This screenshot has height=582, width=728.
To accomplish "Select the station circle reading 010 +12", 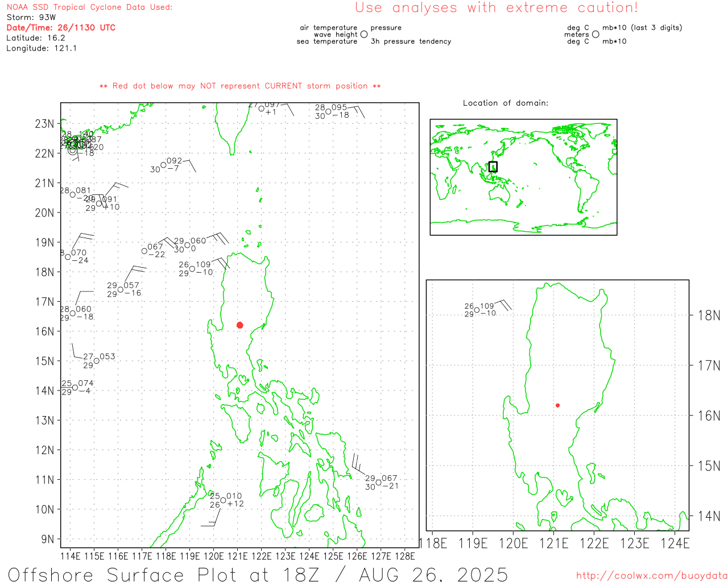I will (223, 500).
